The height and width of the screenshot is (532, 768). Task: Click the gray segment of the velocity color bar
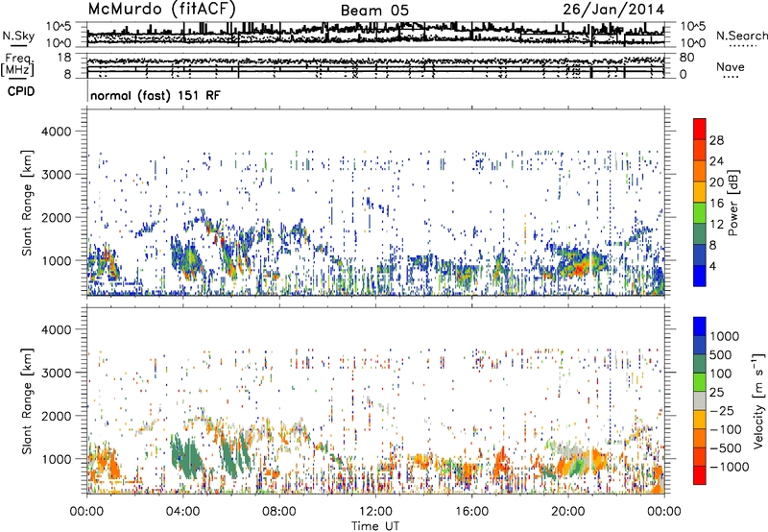tap(700, 400)
